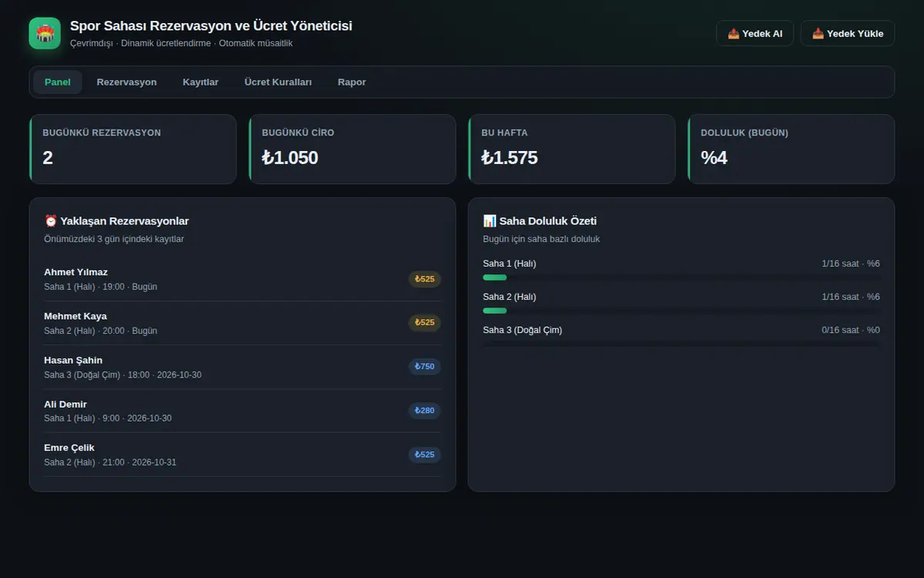Click the Bugünkü Rezervasyon stat card
This screenshot has width=924, height=578.
point(132,150)
